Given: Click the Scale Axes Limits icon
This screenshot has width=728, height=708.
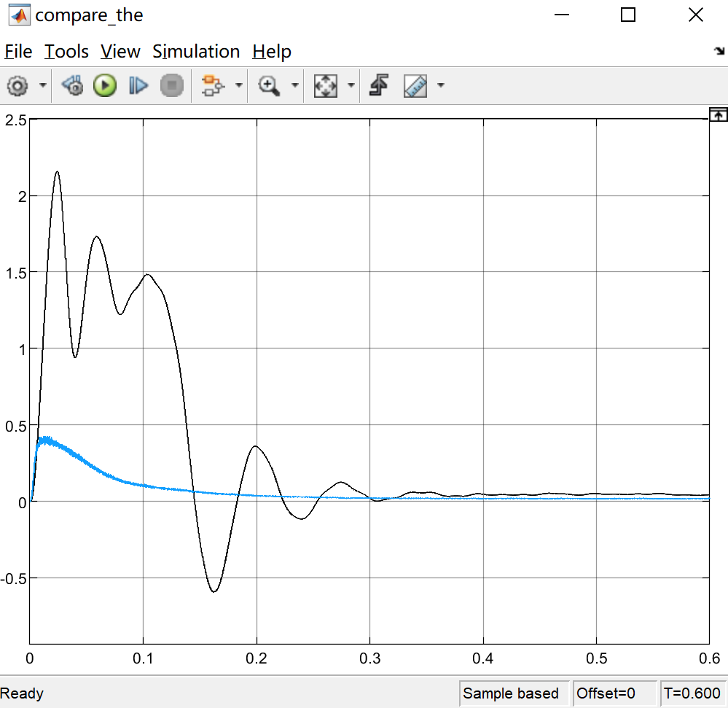Looking at the screenshot, I should click(x=325, y=86).
